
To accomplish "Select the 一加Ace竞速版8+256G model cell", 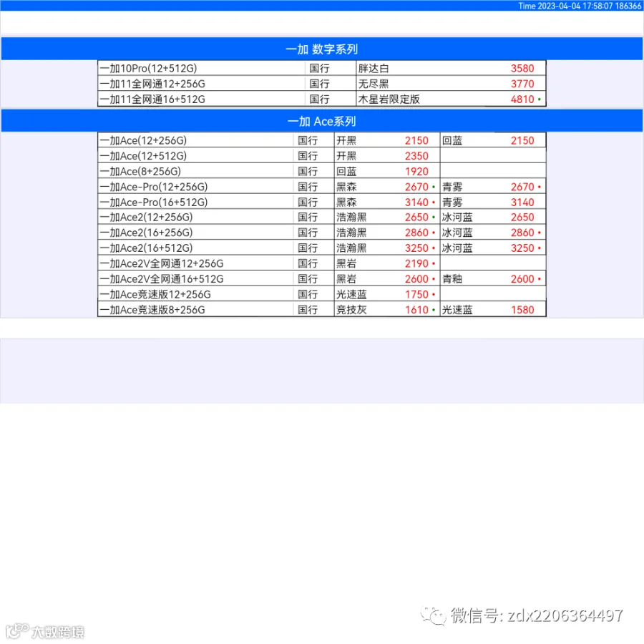I will coord(195,310).
